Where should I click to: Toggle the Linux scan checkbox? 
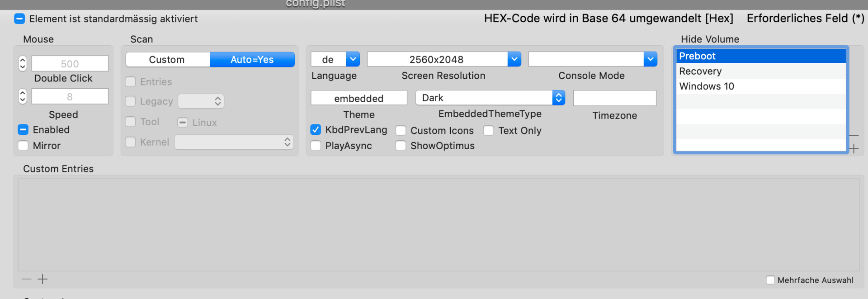pos(183,123)
